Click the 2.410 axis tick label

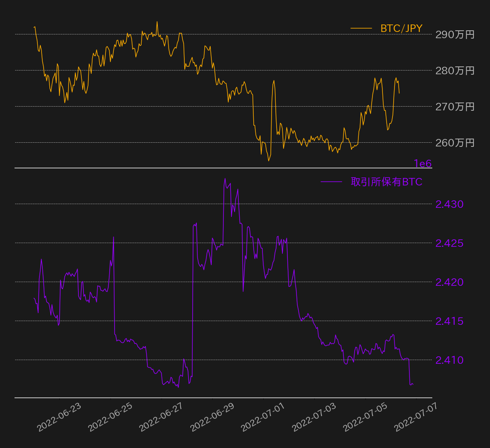tap(449, 360)
